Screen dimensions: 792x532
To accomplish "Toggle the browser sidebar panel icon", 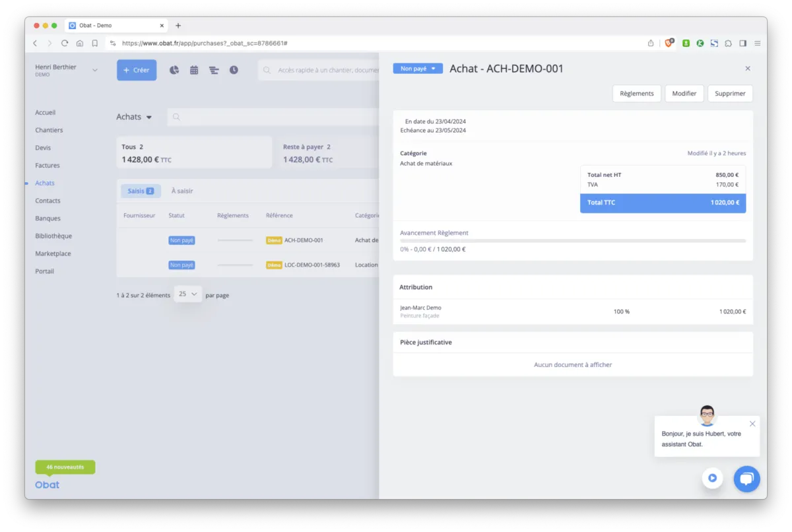I will coord(742,43).
